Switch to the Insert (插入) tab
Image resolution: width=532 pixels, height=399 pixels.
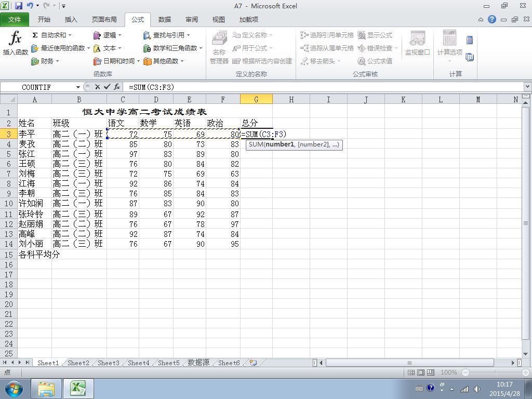click(x=71, y=20)
